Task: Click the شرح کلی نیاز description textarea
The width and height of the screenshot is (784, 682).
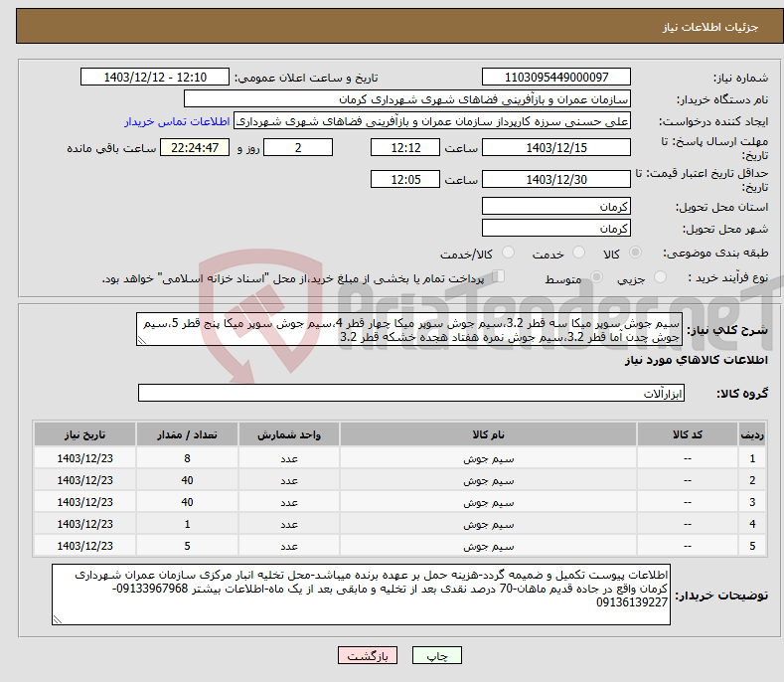Action: click(409, 330)
